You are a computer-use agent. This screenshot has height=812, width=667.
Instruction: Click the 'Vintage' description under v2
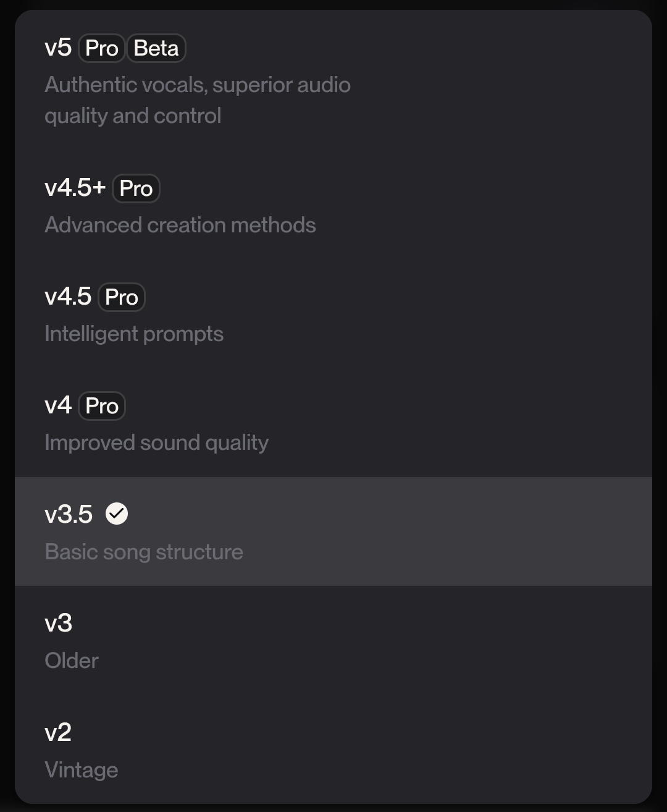(82, 770)
